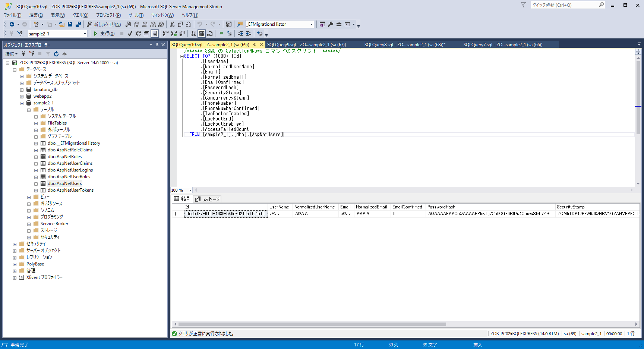Toggle Include Client Statistics
644x349 pixels.
[182, 34]
